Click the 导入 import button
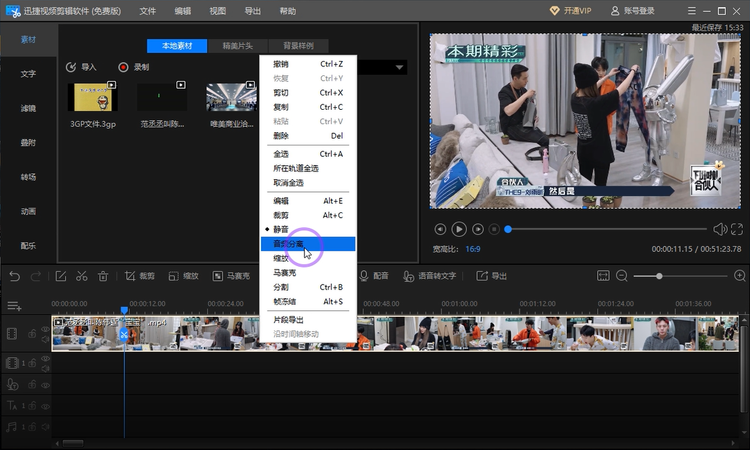The width and height of the screenshot is (750, 450). [x=81, y=67]
